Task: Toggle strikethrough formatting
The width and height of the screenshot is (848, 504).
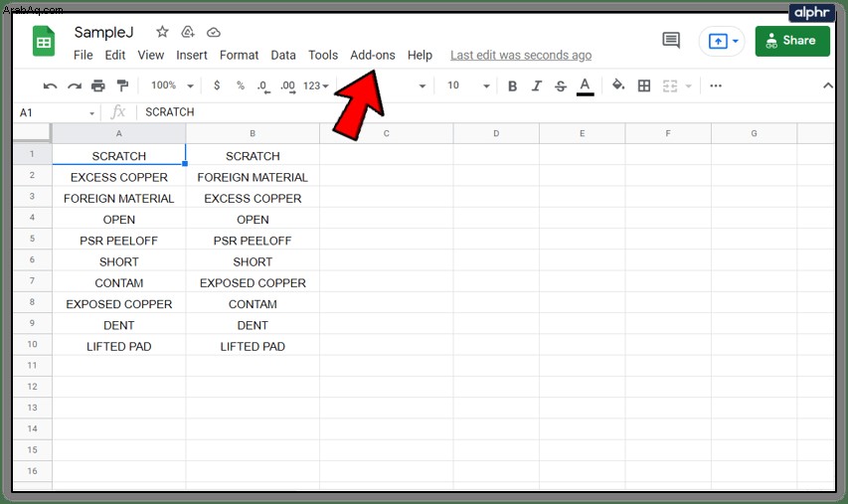Action: (561, 85)
